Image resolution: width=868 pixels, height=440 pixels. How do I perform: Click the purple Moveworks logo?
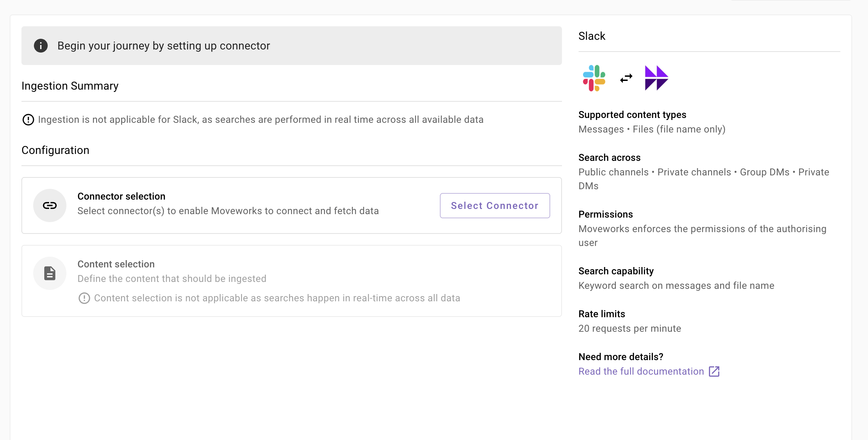(656, 78)
